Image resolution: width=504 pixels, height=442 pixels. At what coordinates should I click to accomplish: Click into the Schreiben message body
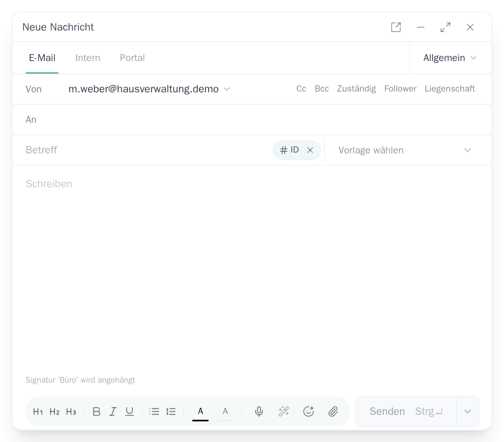click(252, 268)
